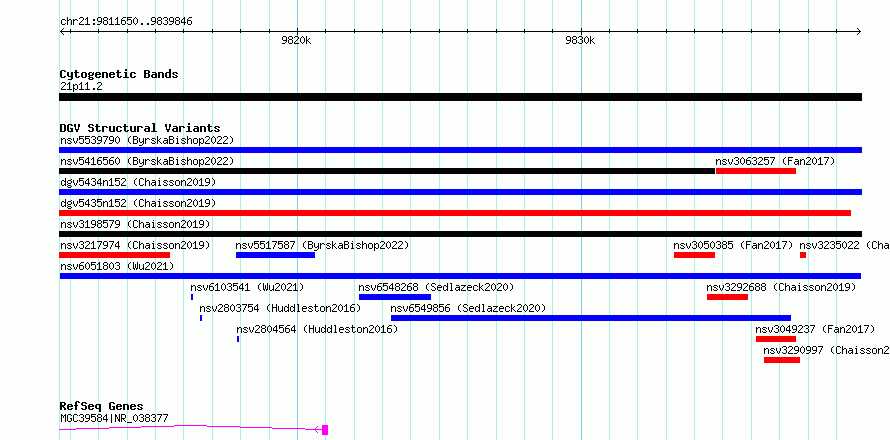
Task: Open variant nsv6548268 (Sedlazeck2020) label
Action: pyautogui.click(x=436, y=287)
